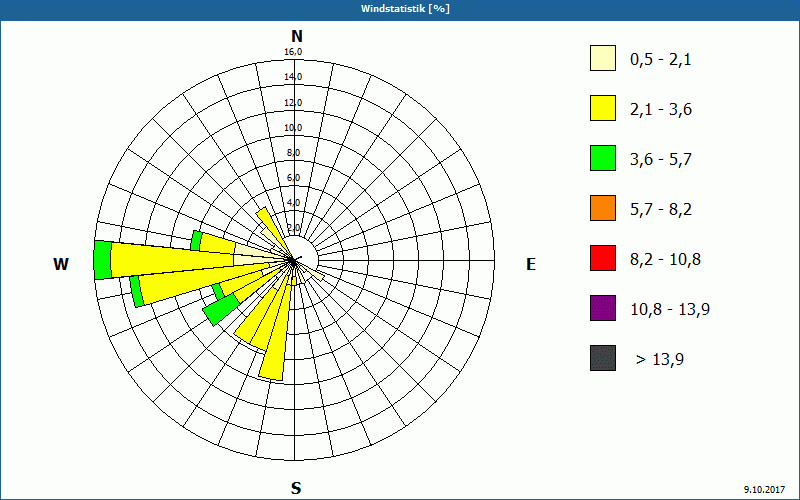Select the dark gray > 13,9 legend swatch
The height and width of the screenshot is (500, 800).
603,358
